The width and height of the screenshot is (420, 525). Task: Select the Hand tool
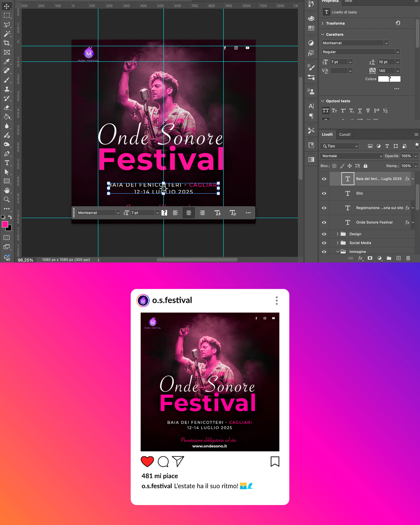(7, 190)
